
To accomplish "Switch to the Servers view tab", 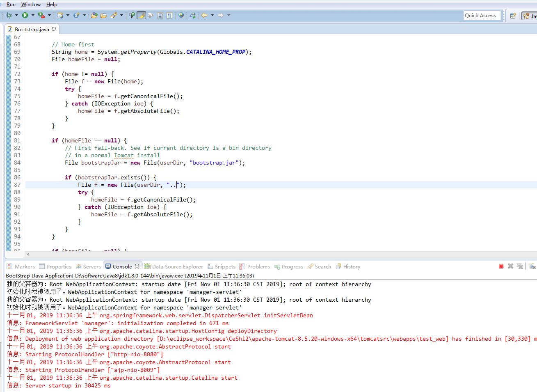I will (x=88, y=266).
